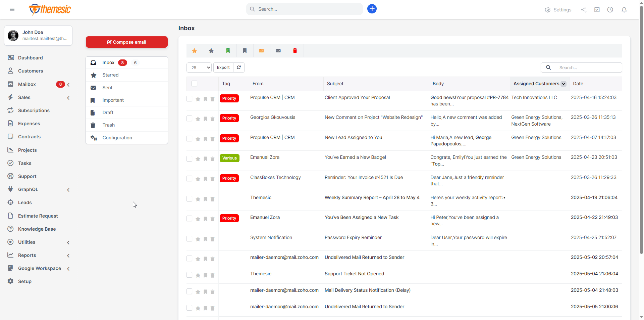The image size is (644, 320).
Task: Click the blue plus quick-add button
Action: click(372, 9)
